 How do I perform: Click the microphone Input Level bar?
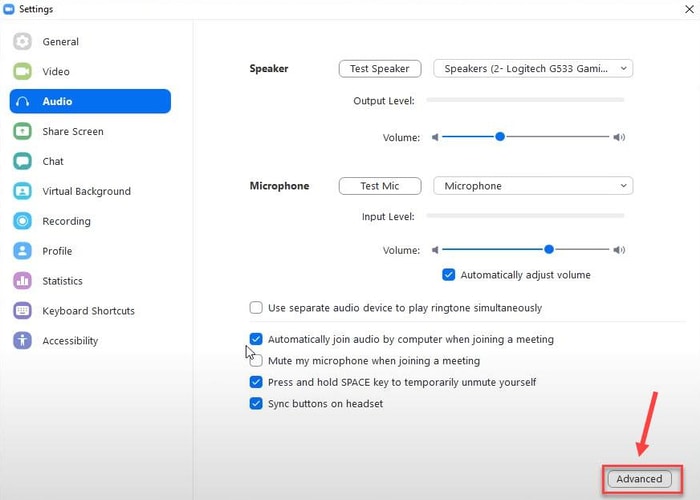pyautogui.click(x=525, y=216)
